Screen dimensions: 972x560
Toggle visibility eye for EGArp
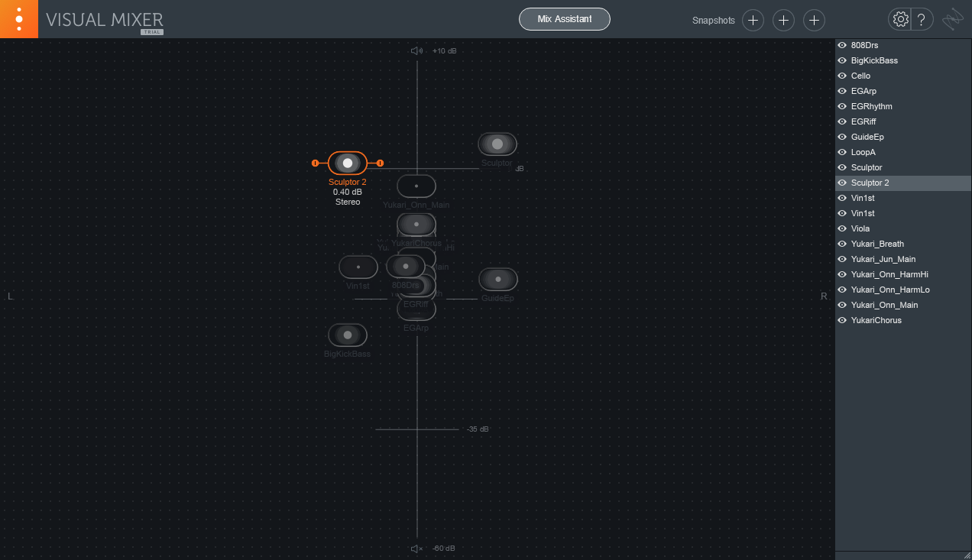click(842, 91)
